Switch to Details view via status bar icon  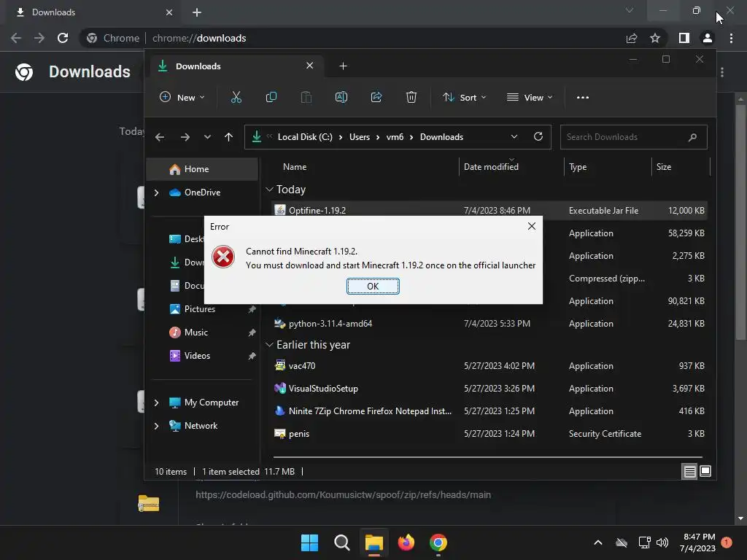[689, 472]
